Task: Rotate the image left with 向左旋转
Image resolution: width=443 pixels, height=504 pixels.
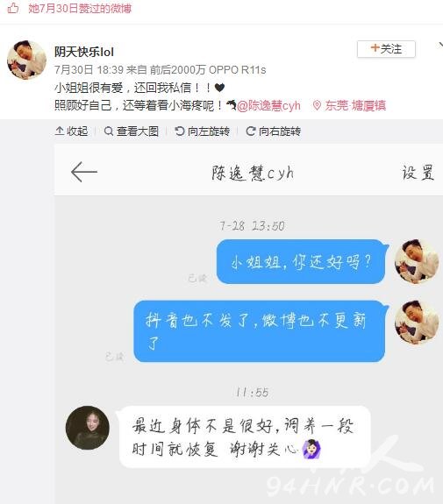Action: (202, 131)
